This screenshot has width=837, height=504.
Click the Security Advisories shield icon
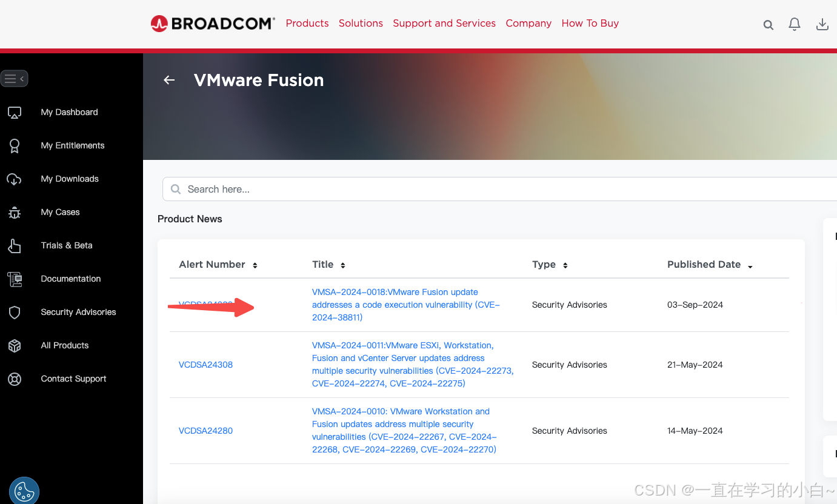coord(15,313)
